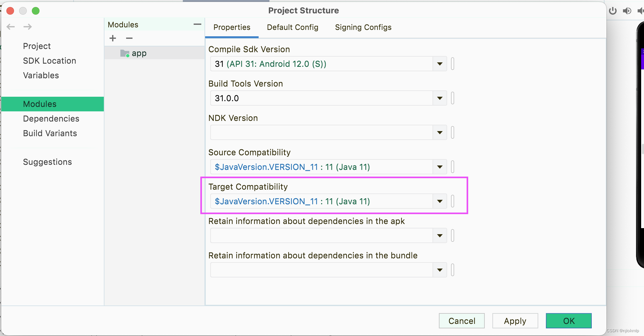Open the Build Tools Version dropdown
Screen dimensions: 644x336
click(x=440, y=98)
